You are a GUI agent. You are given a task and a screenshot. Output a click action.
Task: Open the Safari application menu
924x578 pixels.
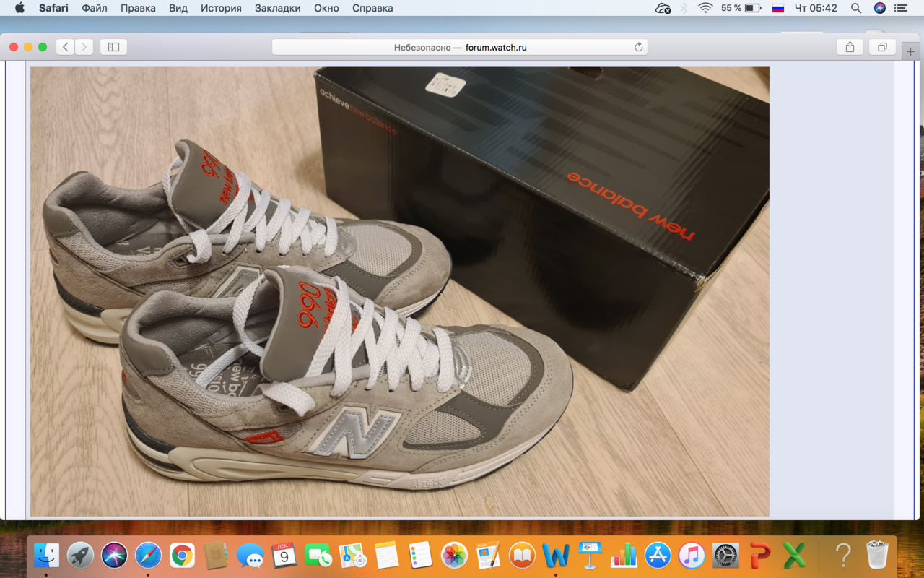pos(53,8)
